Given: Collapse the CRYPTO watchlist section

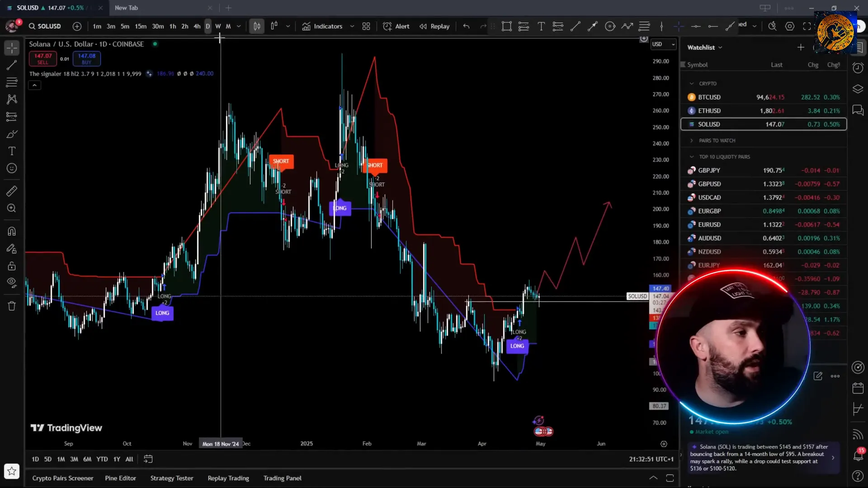Looking at the screenshot, I should click(692, 84).
